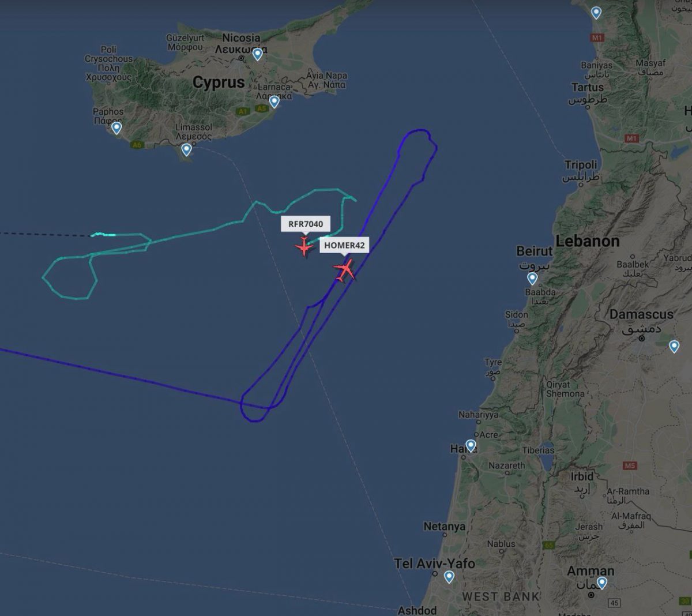
Task: Open the Amman airport marker
Action: click(x=601, y=583)
